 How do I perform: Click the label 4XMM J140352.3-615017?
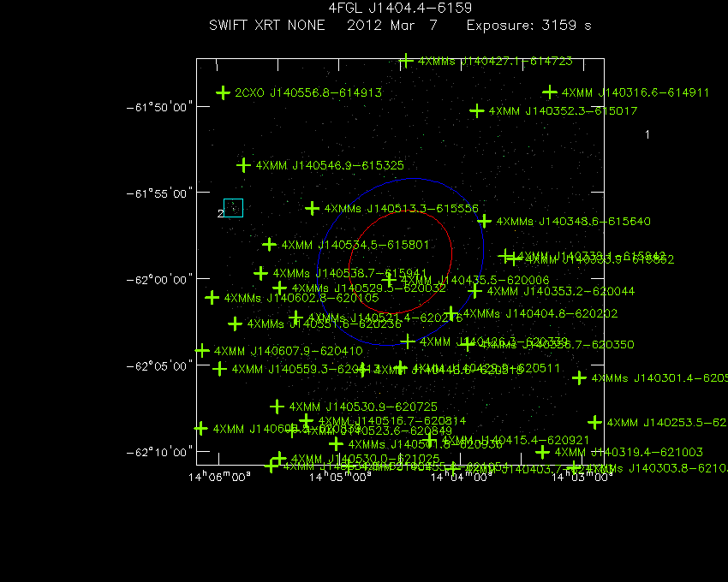(x=564, y=111)
